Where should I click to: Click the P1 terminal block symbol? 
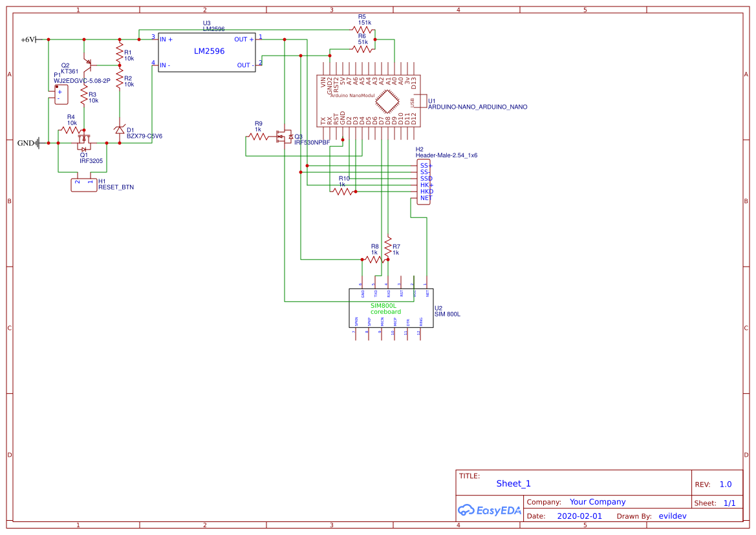(61, 94)
